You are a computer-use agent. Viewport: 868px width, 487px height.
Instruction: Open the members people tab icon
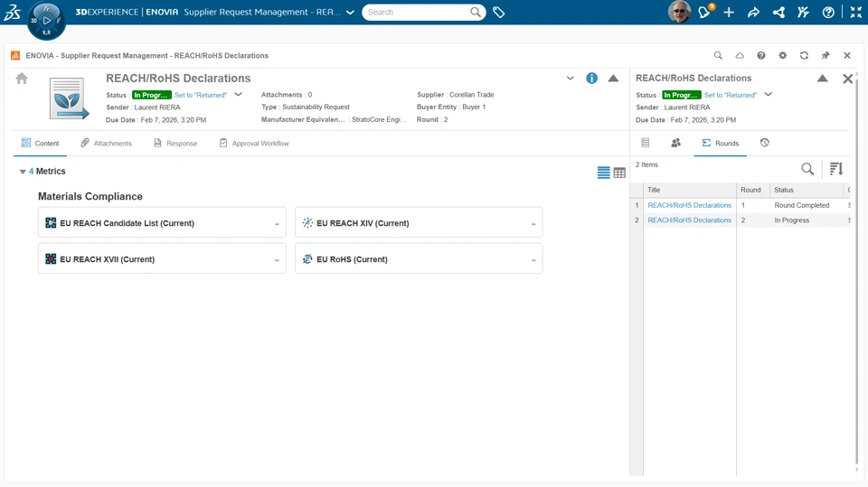pos(676,143)
